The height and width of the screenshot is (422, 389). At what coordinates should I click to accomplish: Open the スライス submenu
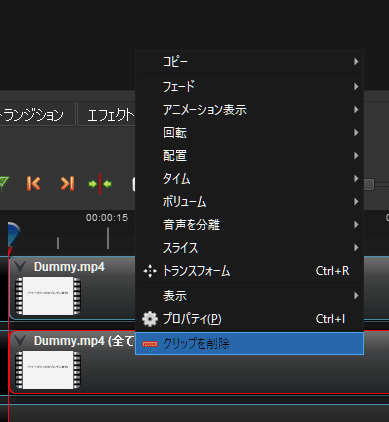click(x=249, y=248)
